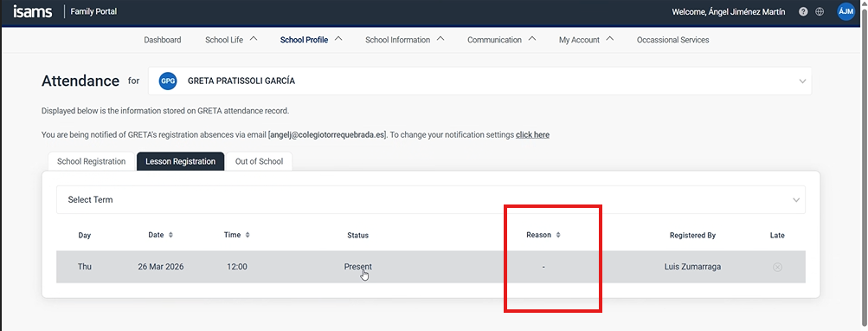Select the Thu 26 Mar 2026 attendance row

coord(431,267)
